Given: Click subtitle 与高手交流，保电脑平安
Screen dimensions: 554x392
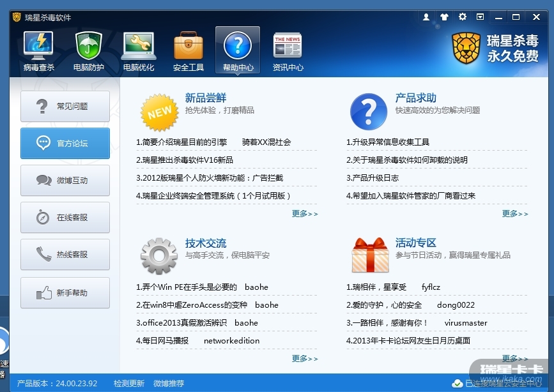Looking at the screenshot, I should coord(227,255).
